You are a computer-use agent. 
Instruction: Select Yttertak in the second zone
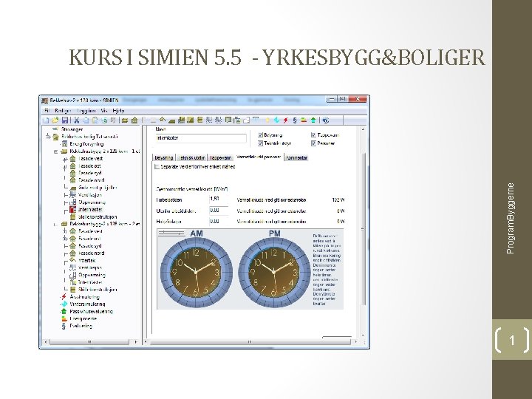click(x=87, y=261)
